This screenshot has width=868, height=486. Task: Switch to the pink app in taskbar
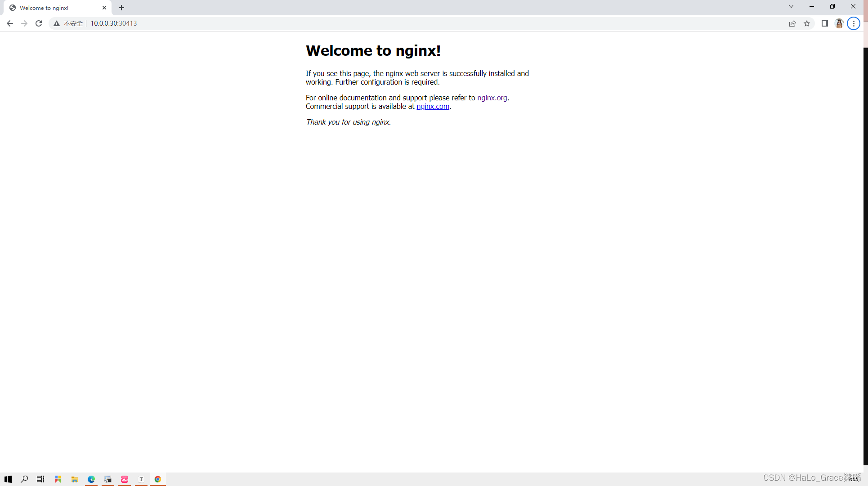point(125,479)
